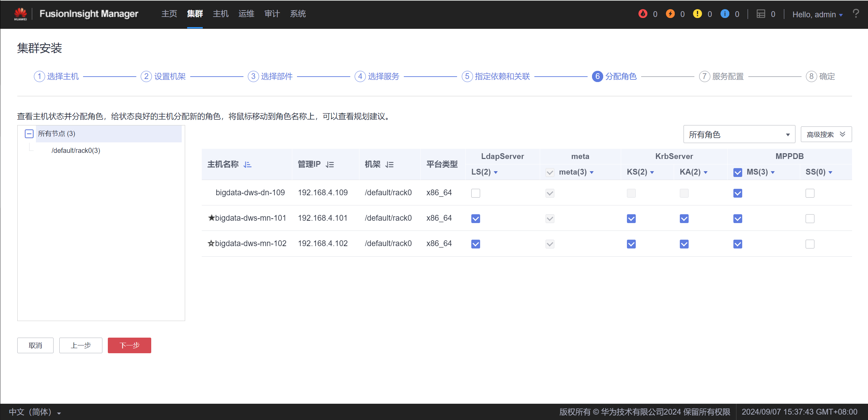Click MPPDB service column header
This screenshot has width=868, height=420.
click(x=789, y=156)
